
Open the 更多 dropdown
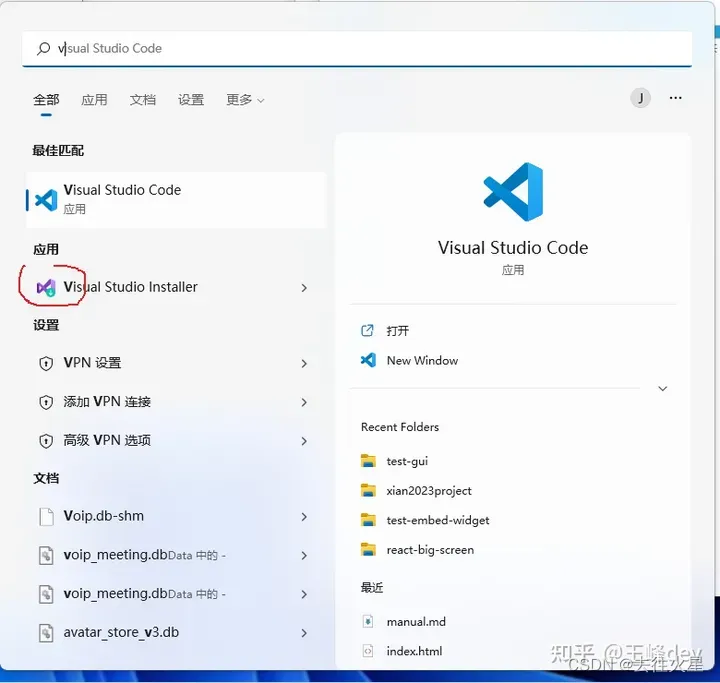(x=245, y=100)
